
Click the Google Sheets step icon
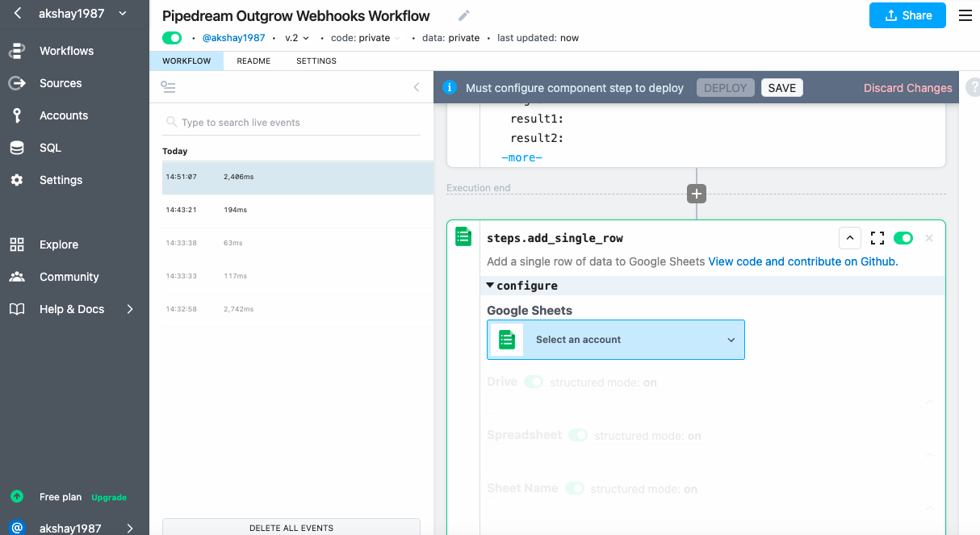[463, 236]
